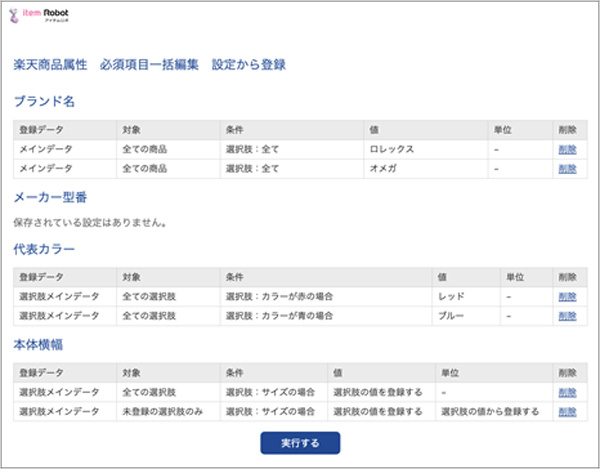The width and height of the screenshot is (600, 469).
Task: Click 削除 for the ブルー color row
Action: point(567,316)
